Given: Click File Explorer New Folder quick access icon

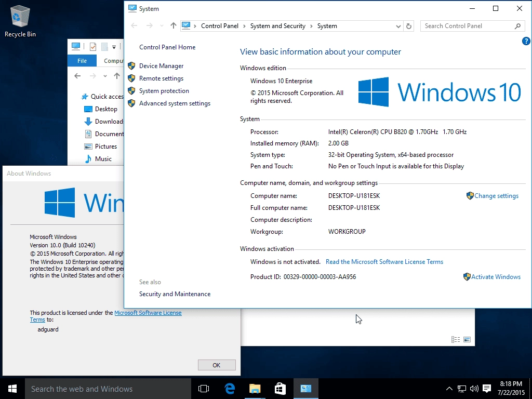Looking at the screenshot, I should click(104, 46).
